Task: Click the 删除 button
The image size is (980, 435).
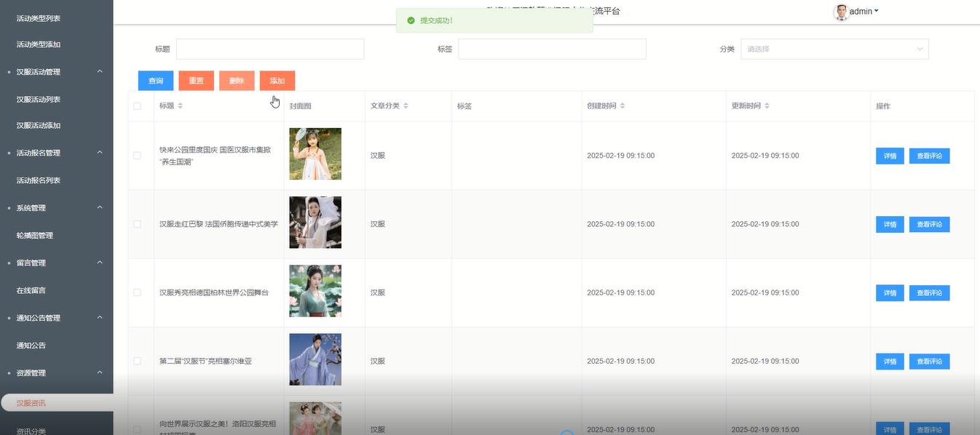Action: pos(237,81)
